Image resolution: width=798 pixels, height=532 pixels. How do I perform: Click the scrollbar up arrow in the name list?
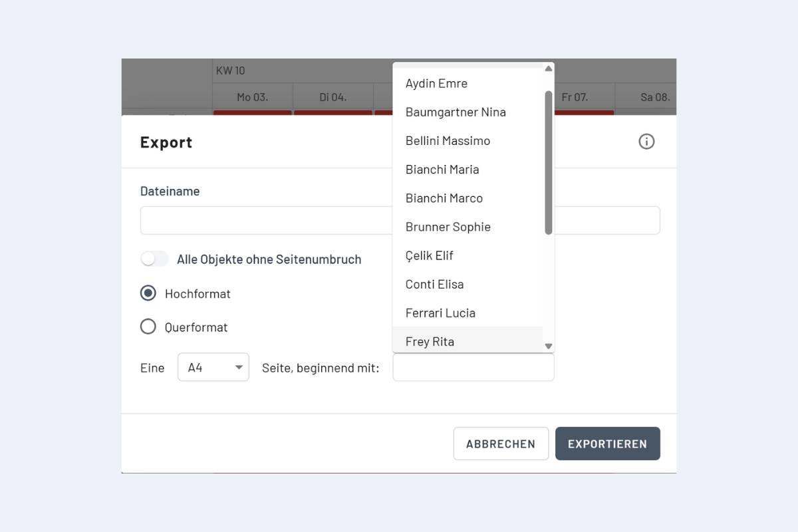pyautogui.click(x=547, y=68)
